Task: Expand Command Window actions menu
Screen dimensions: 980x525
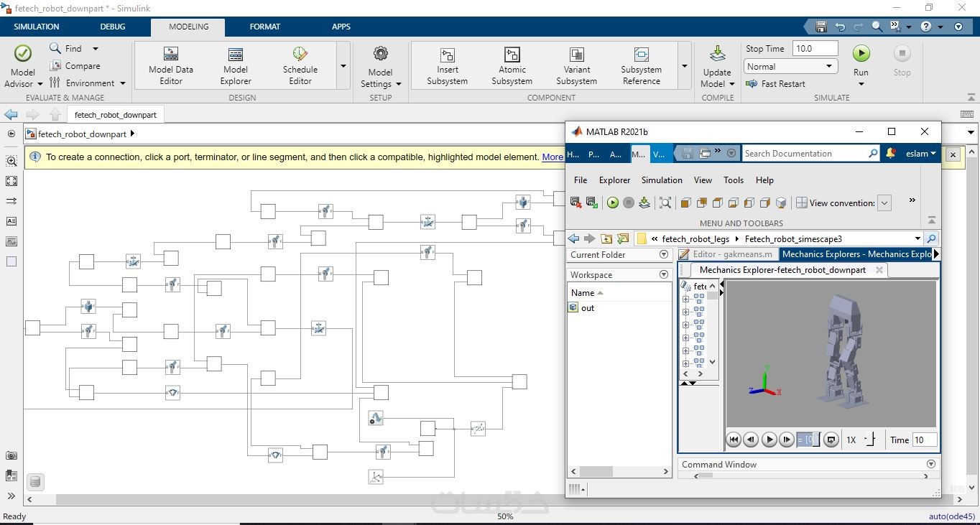Action: pos(931,465)
